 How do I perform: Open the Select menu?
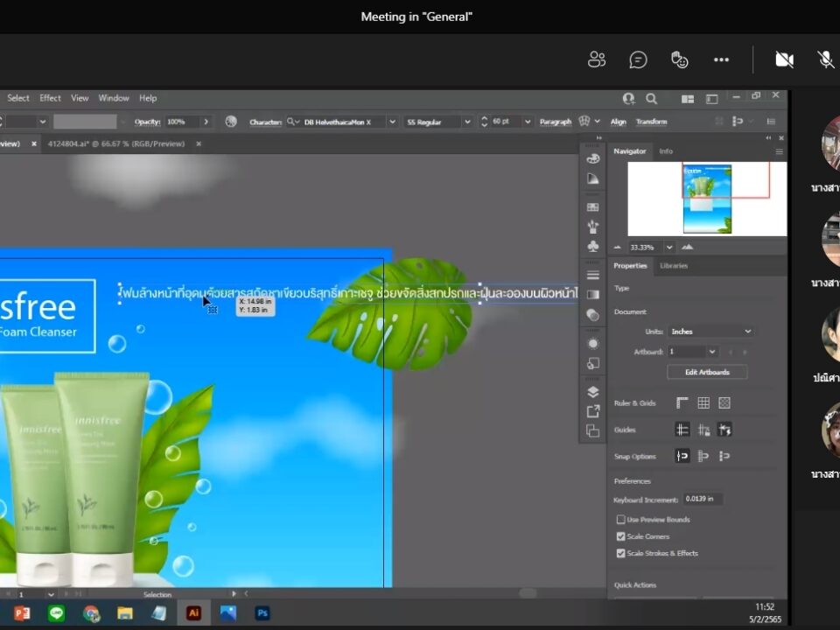(17, 98)
